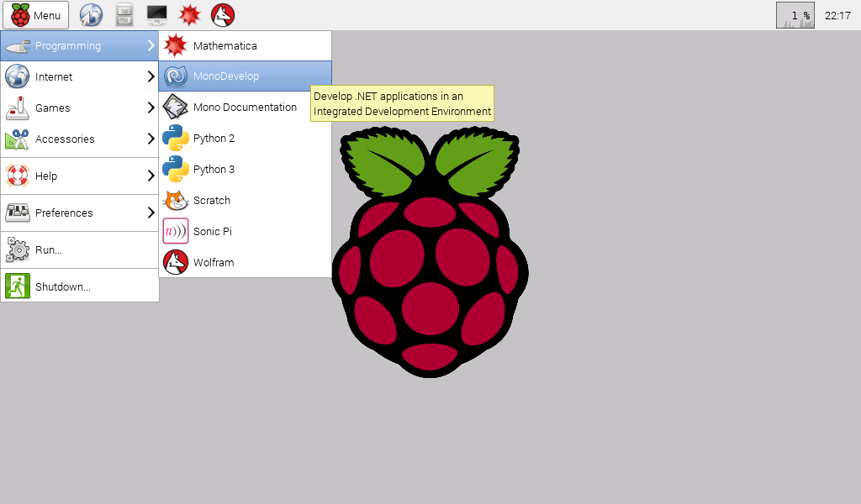Screen dimensions: 861x504
Task: Launch Sonic Pi from the submenu
Action: tap(245, 232)
